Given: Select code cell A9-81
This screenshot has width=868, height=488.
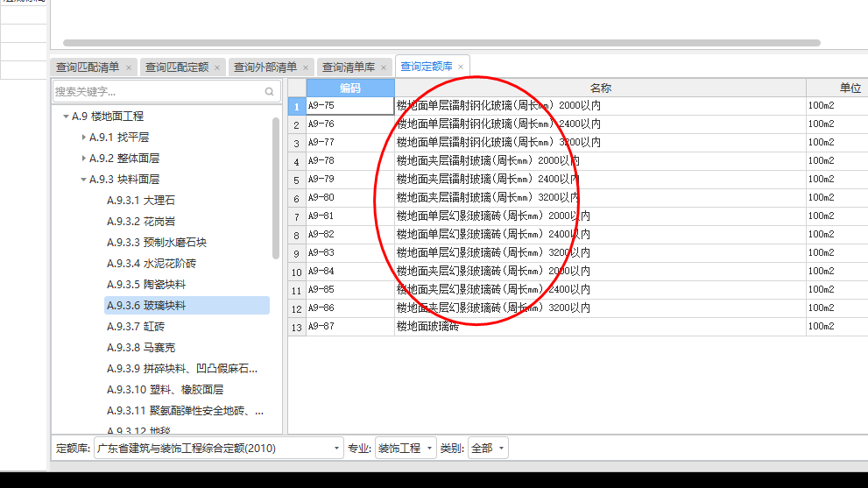Looking at the screenshot, I should pos(350,216).
